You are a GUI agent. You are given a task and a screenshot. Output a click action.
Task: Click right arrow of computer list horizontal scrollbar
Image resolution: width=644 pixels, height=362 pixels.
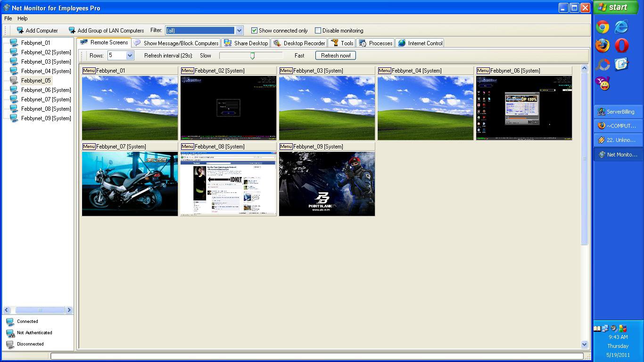(69, 310)
